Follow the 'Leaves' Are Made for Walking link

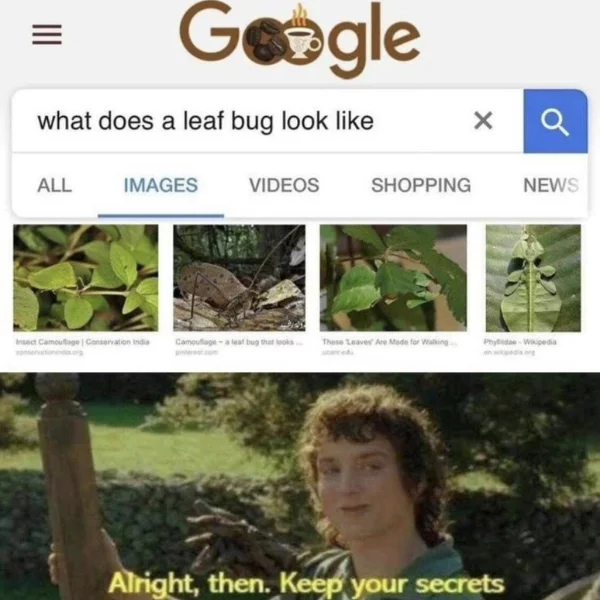point(390,342)
